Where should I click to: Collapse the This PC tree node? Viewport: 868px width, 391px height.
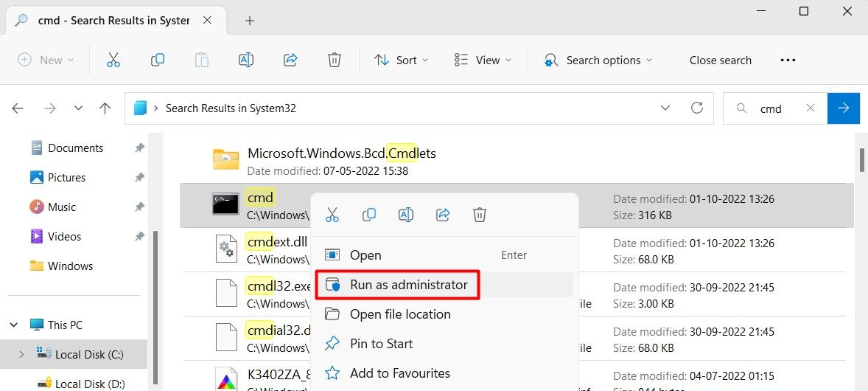tap(15, 325)
